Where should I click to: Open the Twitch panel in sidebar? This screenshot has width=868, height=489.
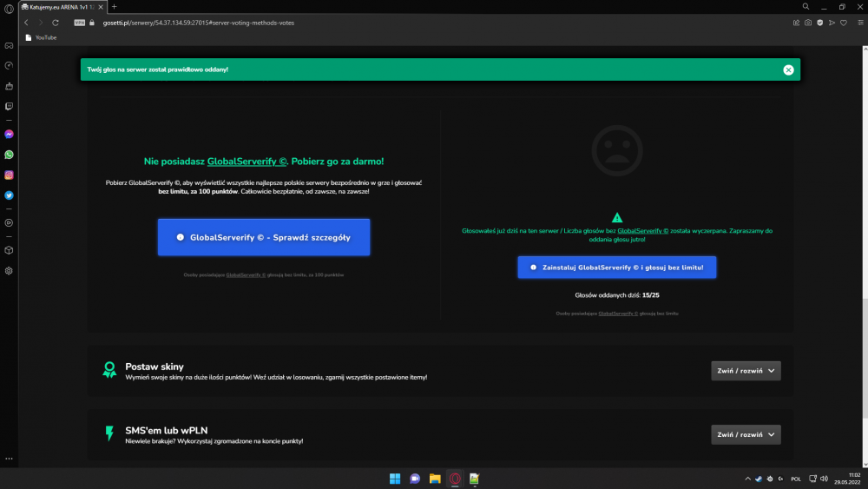pos(9,106)
